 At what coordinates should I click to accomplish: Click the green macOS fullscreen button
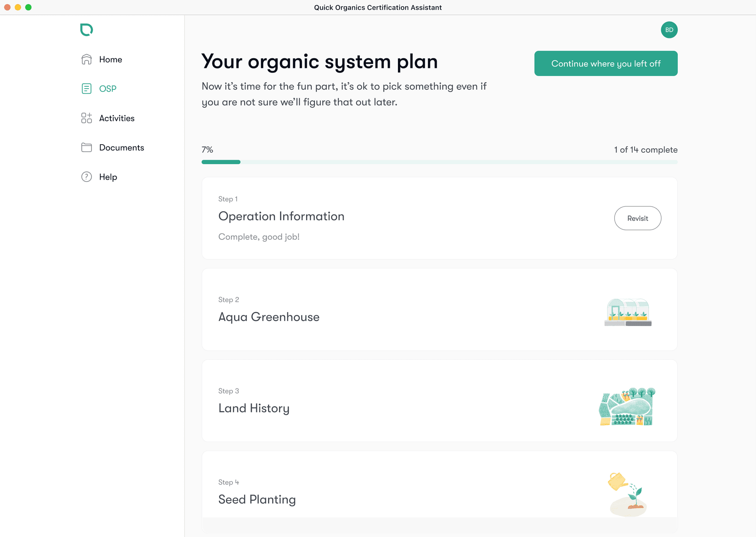28,7
